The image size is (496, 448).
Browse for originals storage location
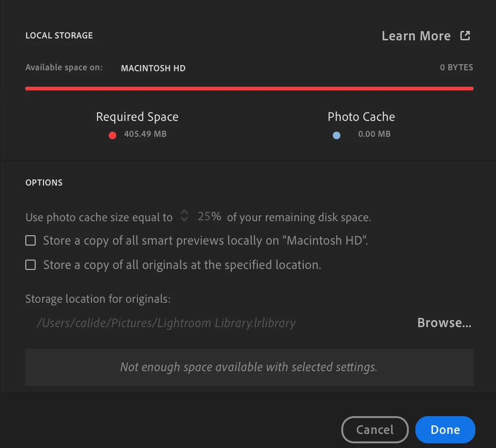point(444,323)
